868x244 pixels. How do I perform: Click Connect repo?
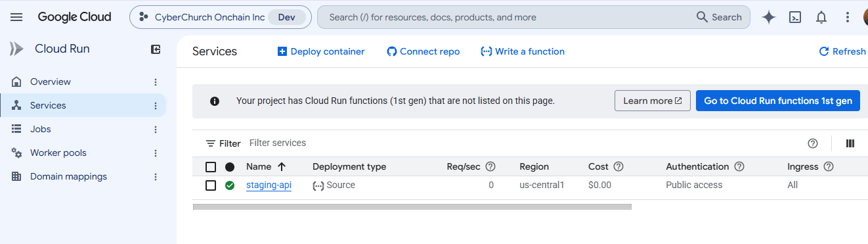point(423,51)
